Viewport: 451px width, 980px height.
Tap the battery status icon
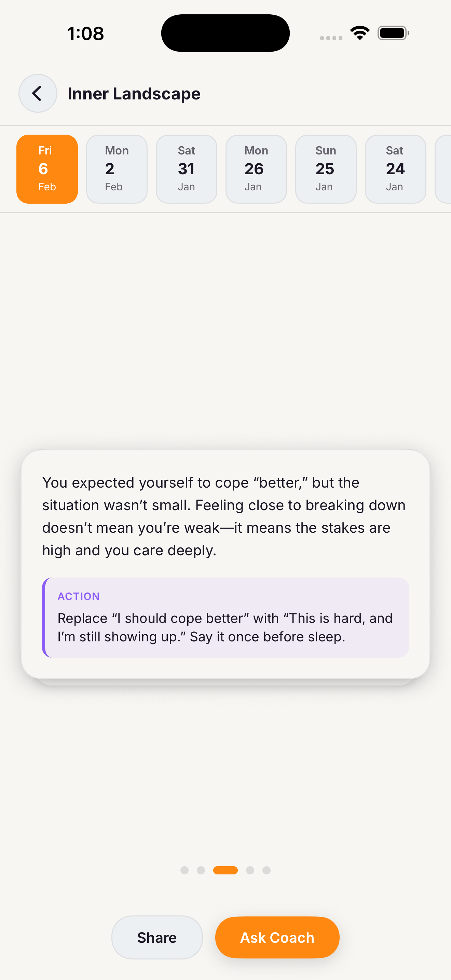[x=393, y=33]
